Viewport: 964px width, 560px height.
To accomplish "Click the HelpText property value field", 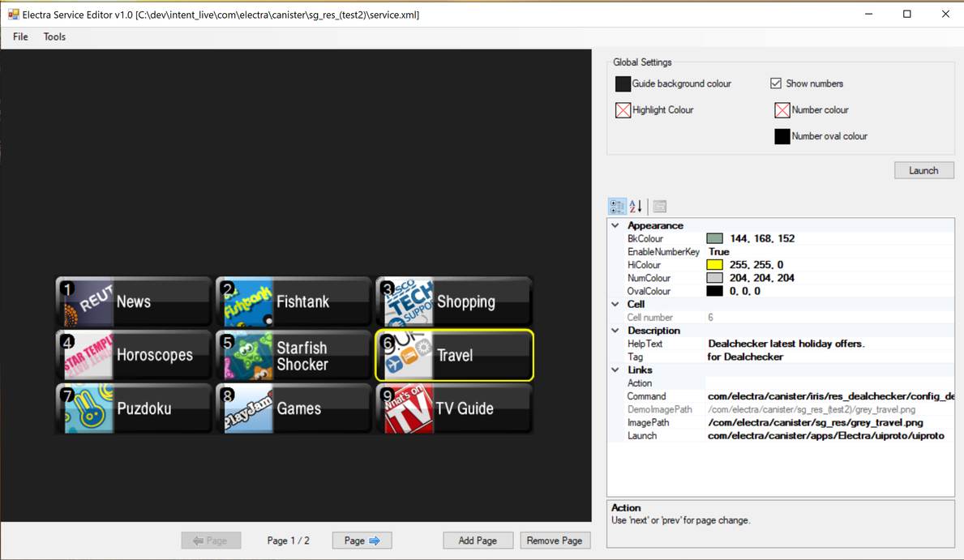I will pyautogui.click(x=827, y=344).
